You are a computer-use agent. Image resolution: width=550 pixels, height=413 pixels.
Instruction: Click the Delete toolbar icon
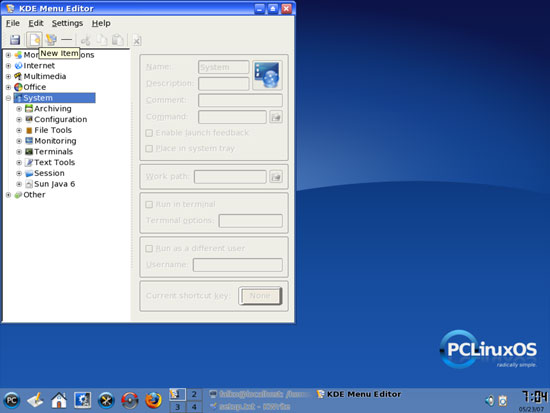[137, 41]
